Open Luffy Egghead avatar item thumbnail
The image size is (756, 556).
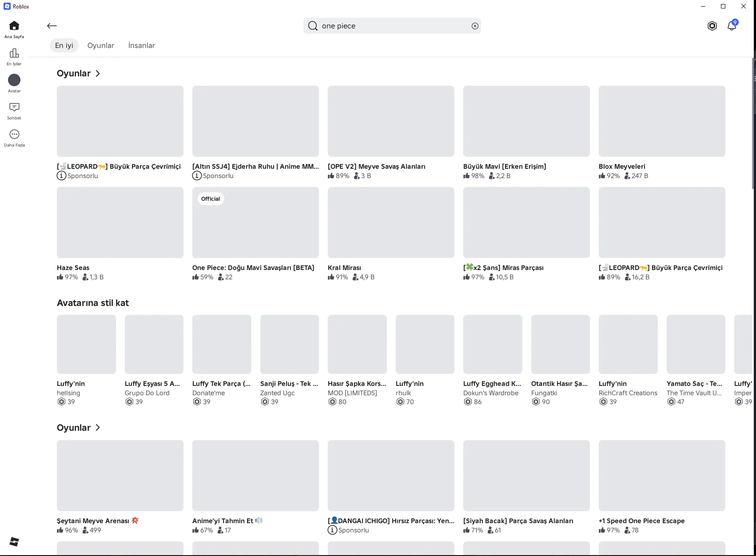click(493, 344)
